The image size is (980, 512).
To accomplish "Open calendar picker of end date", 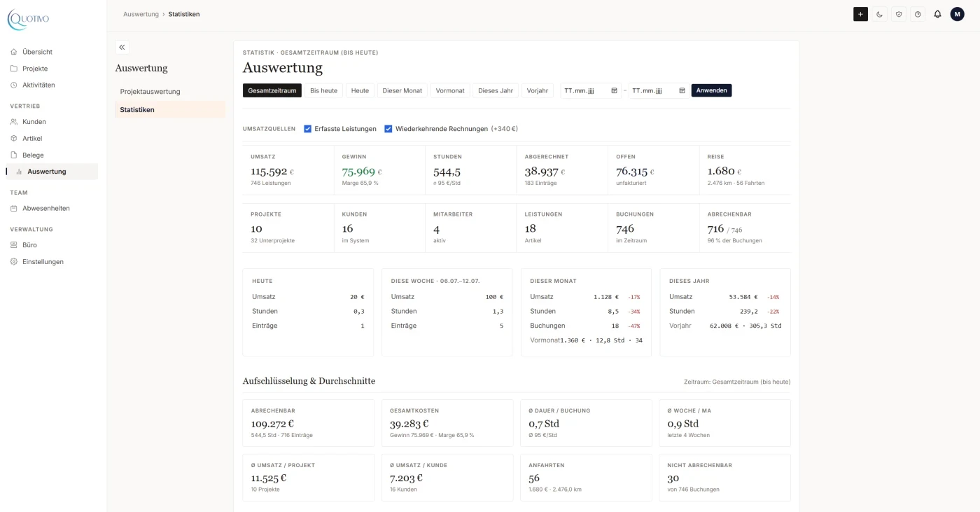I will click(682, 90).
